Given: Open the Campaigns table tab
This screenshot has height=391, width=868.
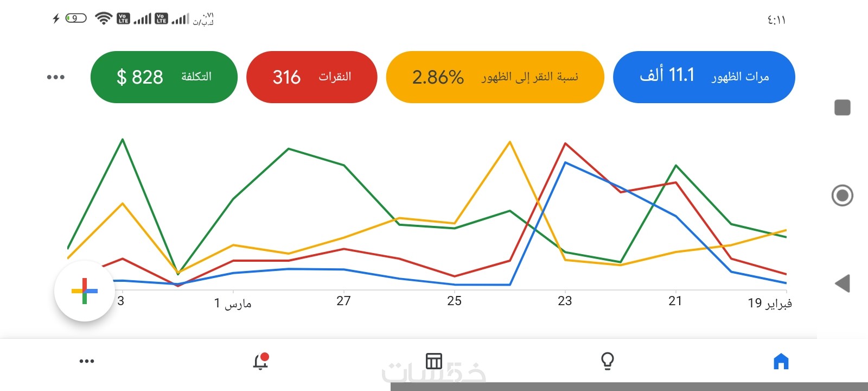Looking at the screenshot, I should pos(434,361).
